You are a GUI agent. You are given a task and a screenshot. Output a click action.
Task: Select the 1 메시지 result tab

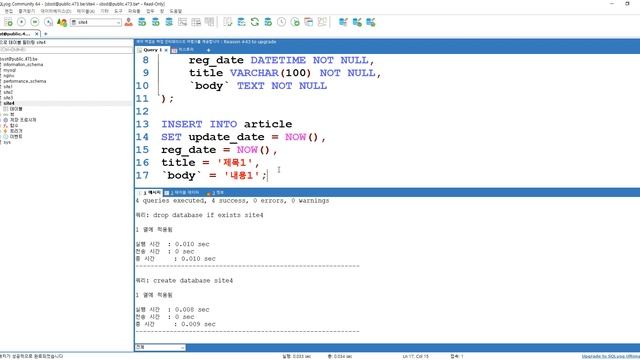click(x=149, y=192)
